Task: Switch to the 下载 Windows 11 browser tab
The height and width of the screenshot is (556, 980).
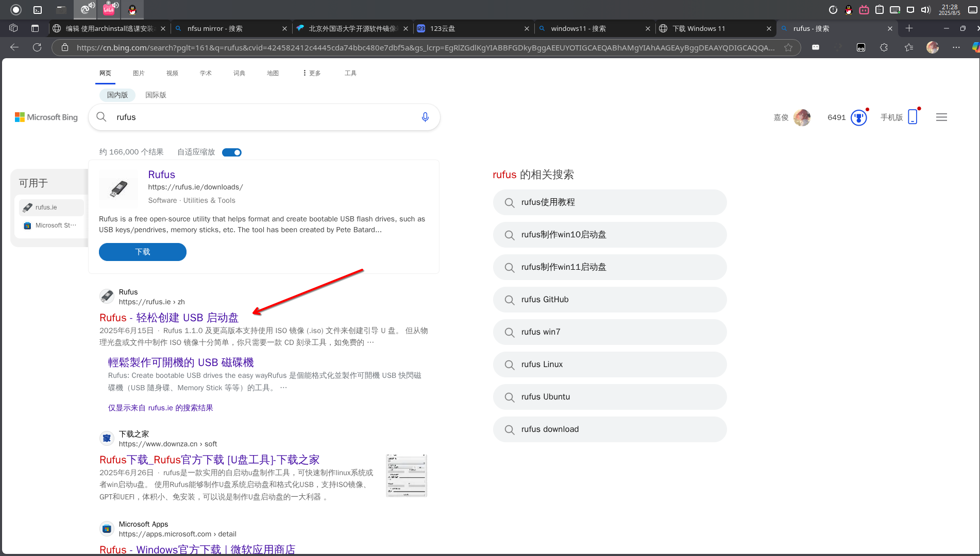Action: click(x=715, y=28)
